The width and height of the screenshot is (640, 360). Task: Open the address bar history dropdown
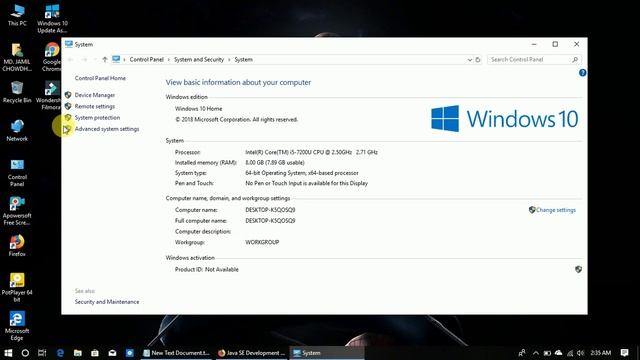469,60
